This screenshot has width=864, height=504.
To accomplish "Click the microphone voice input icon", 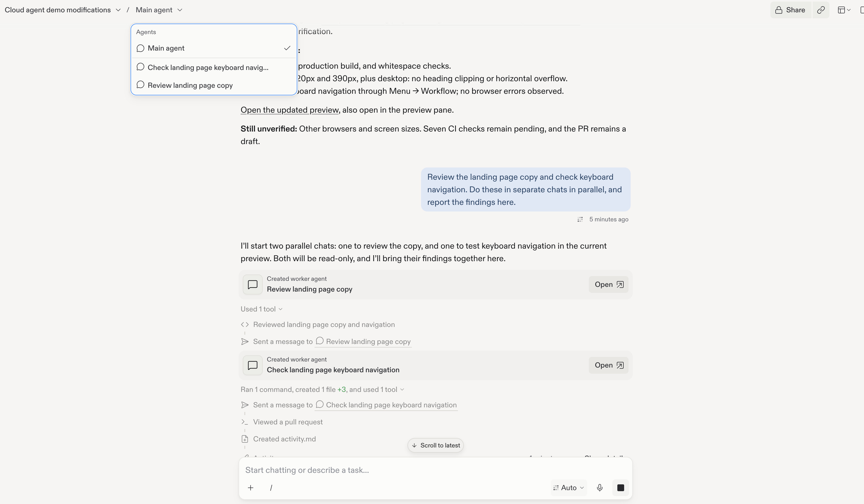I will [x=600, y=488].
